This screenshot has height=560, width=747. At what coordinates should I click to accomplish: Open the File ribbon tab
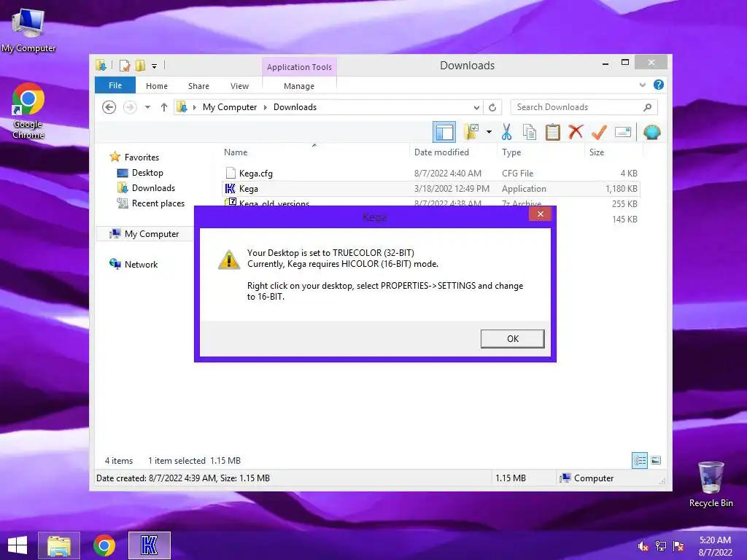[115, 85]
